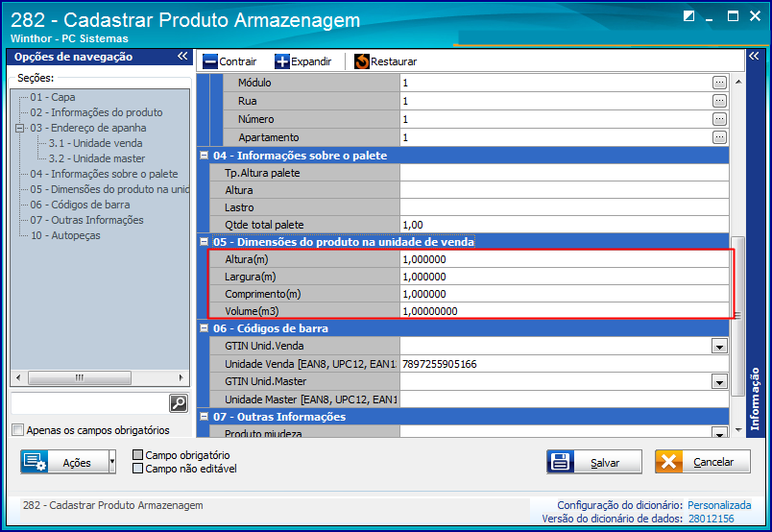Collapse section 04 - Informações sobre o palete
772x532 pixels.
point(204,156)
